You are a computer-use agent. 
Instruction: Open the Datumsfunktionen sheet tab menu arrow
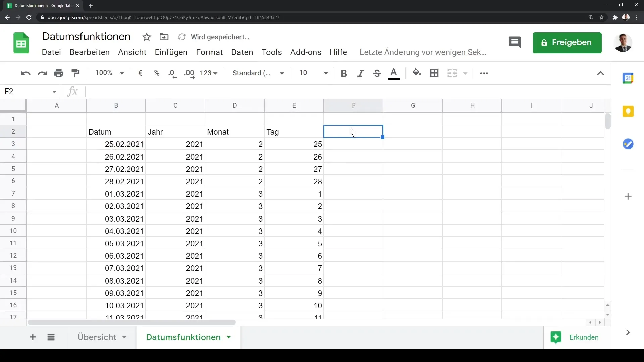229,337
